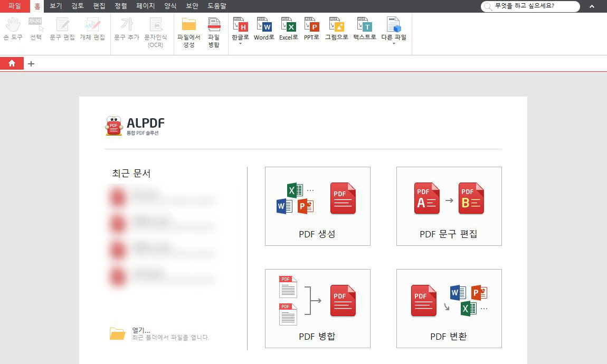Open the PDF 생성 card
607x364 pixels.
(x=317, y=206)
